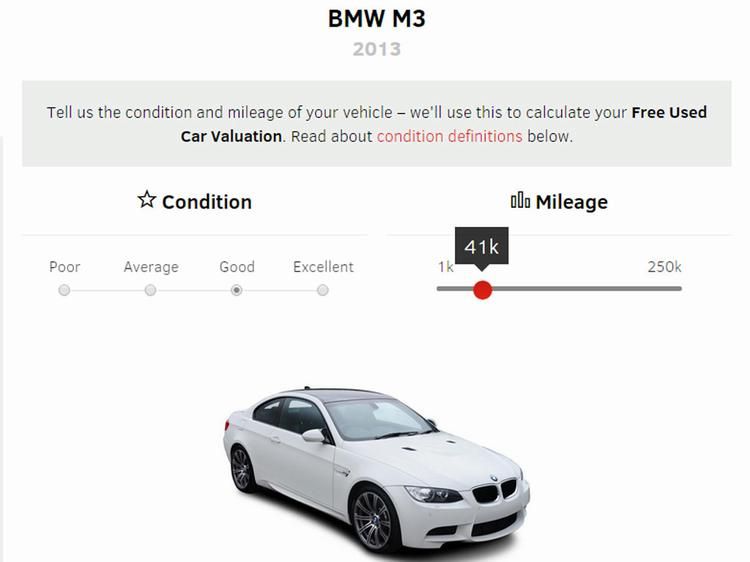Click the Good condition label
The width and height of the screenshot is (750, 562).
(237, 267)
